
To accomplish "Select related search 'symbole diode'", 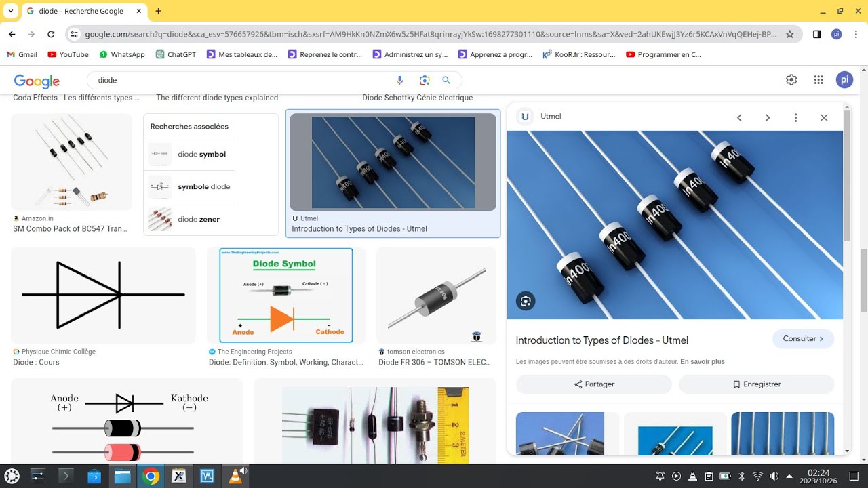I will pyautogui.click(x=189, y=187).
